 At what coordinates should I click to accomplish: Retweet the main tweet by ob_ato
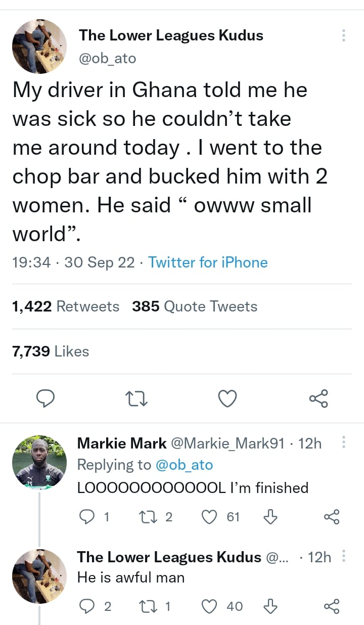[x=136, y=399]
